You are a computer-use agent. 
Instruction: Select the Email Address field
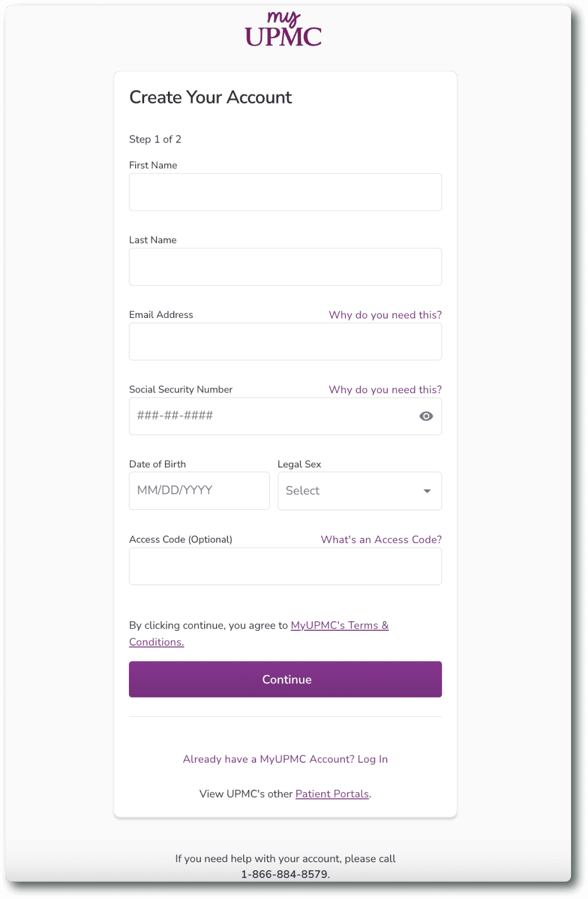(285, 341)
